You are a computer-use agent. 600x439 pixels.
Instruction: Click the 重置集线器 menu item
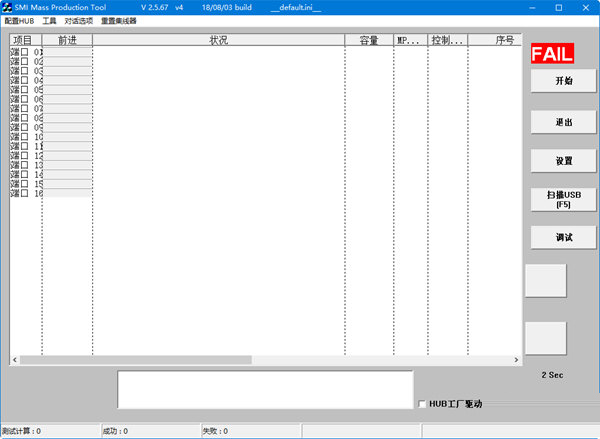(119, 21)
